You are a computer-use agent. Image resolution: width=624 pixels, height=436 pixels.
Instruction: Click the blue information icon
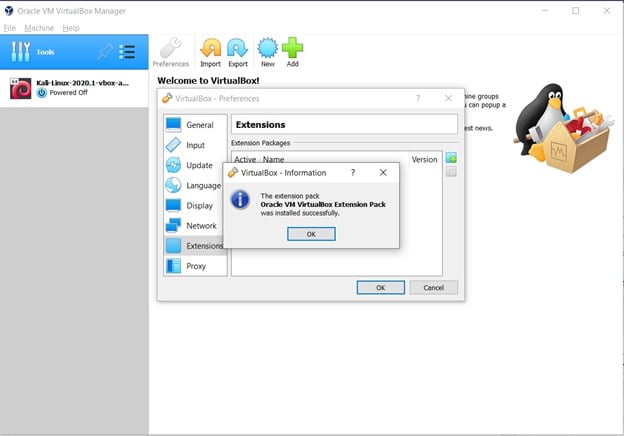point(240,200)
